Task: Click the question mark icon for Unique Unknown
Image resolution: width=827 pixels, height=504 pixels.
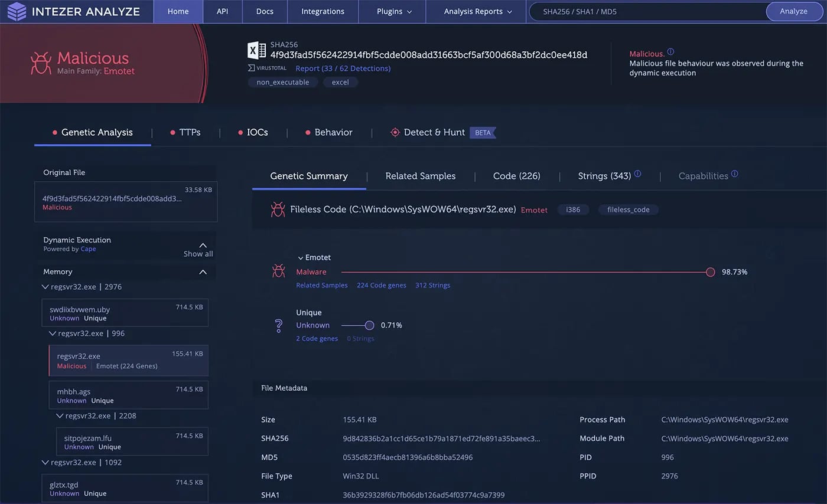Action: click(x=279, y=326)
